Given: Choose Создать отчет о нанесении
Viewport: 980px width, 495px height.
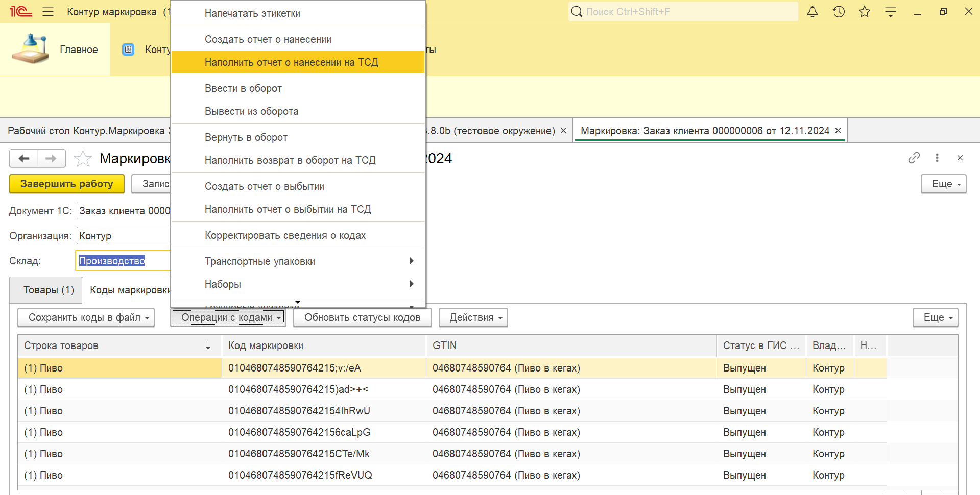Looking at the screenshot, I should click(x=298, y=39).
